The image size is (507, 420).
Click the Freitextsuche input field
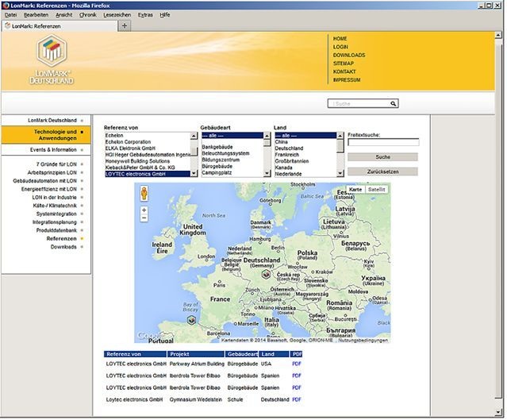click(383, 143)
